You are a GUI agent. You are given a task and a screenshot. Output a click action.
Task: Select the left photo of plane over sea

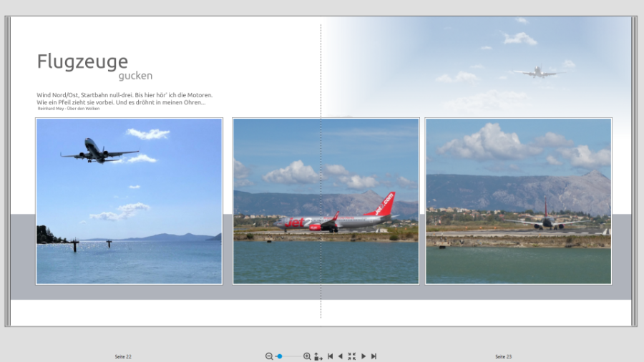(x=129, y=201)
